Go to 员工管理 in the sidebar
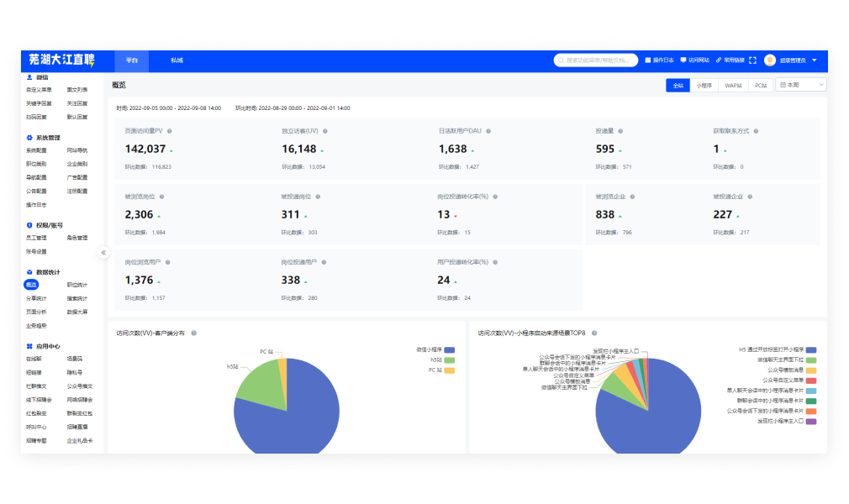This screenshot has height=504, width=849. (x=36, y=238)
